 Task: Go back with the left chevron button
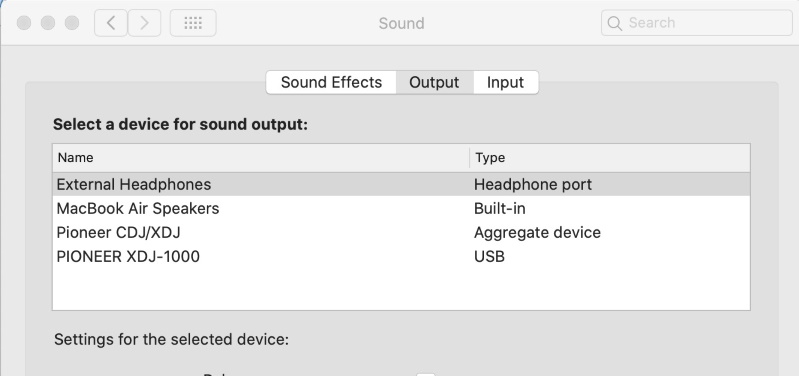point(111,23)
